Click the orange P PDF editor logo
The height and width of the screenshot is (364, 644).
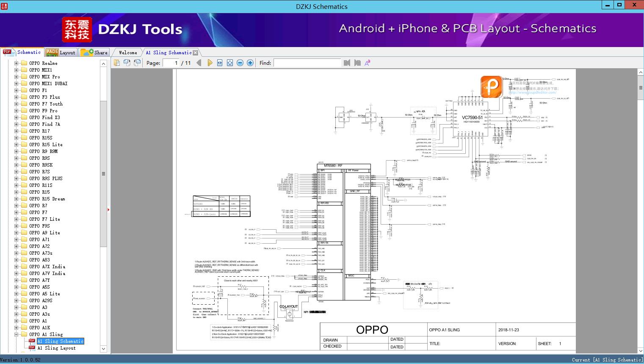(492, 86)
